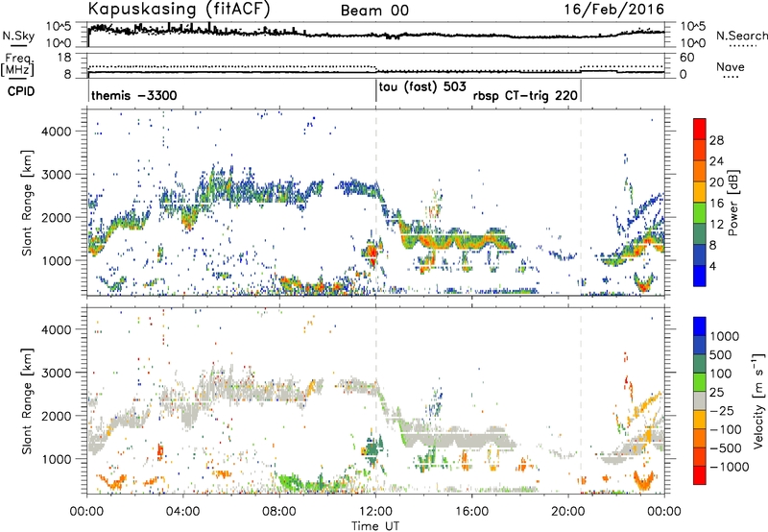
Task: Click the 12:00 time tick label
Action: [375, 512]
